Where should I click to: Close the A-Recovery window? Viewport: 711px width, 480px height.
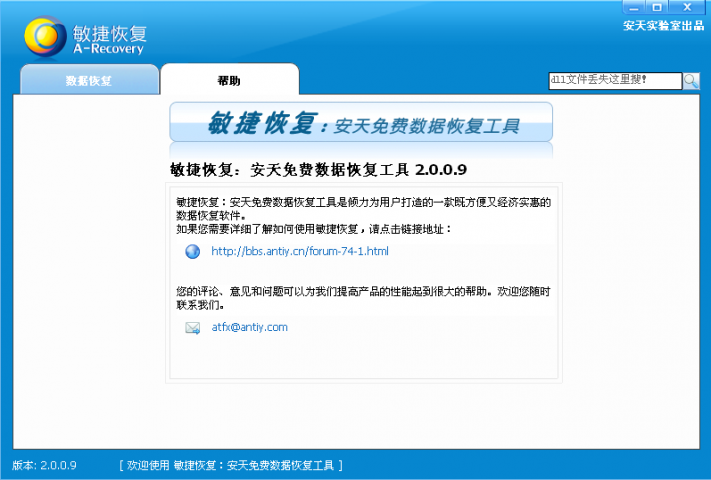[x=687, y=7]
